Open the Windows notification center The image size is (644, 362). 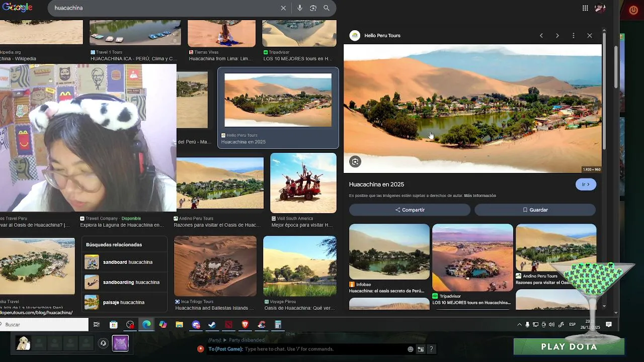pyautogui.click(x=609, y=325)
